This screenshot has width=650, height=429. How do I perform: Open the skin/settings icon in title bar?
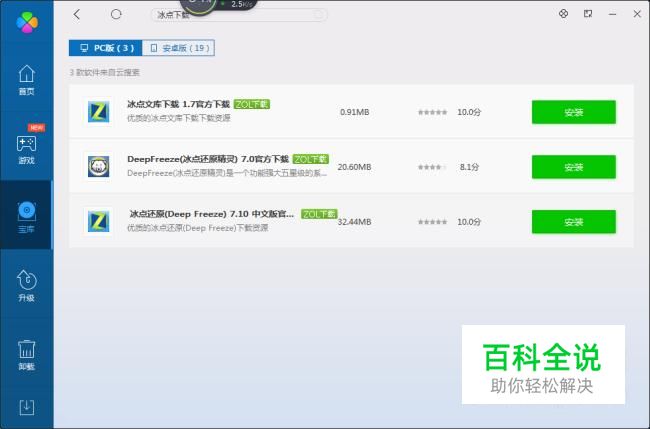(x=563, y=14)
